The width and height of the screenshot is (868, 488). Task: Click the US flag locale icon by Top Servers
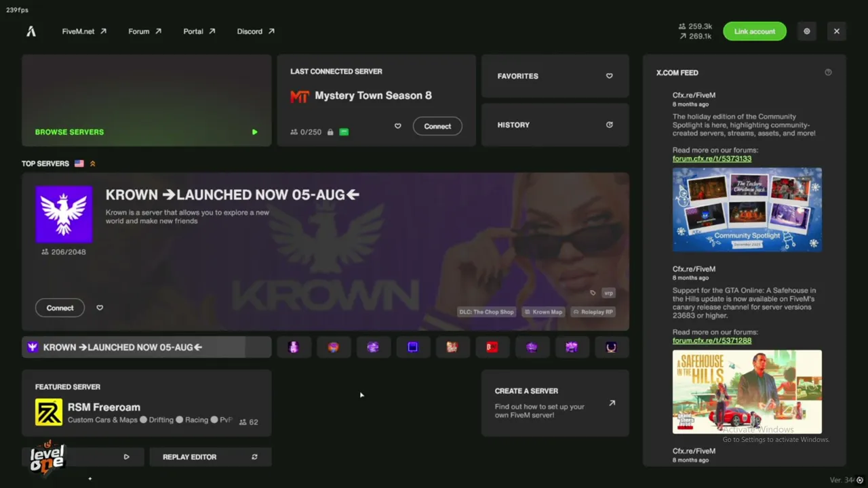tap(79, 163)
